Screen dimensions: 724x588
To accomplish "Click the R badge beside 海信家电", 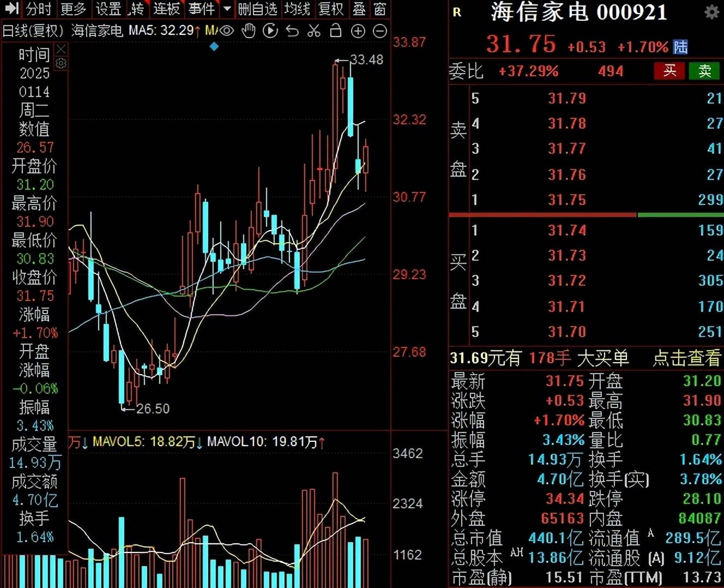I will [x=457, y=12].
